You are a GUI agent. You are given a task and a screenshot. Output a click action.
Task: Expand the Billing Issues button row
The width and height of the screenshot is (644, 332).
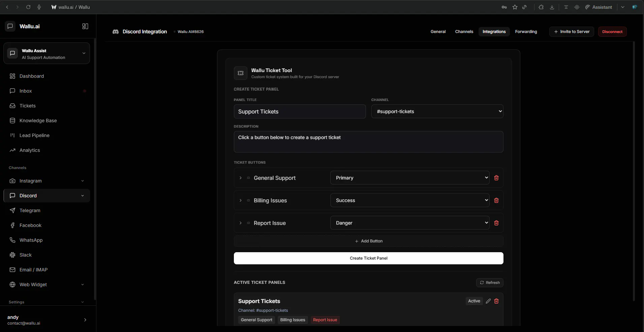click(240, 200)
